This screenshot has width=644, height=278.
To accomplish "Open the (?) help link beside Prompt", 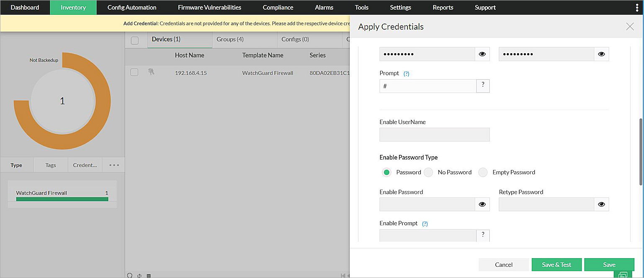I will point(406,73).
